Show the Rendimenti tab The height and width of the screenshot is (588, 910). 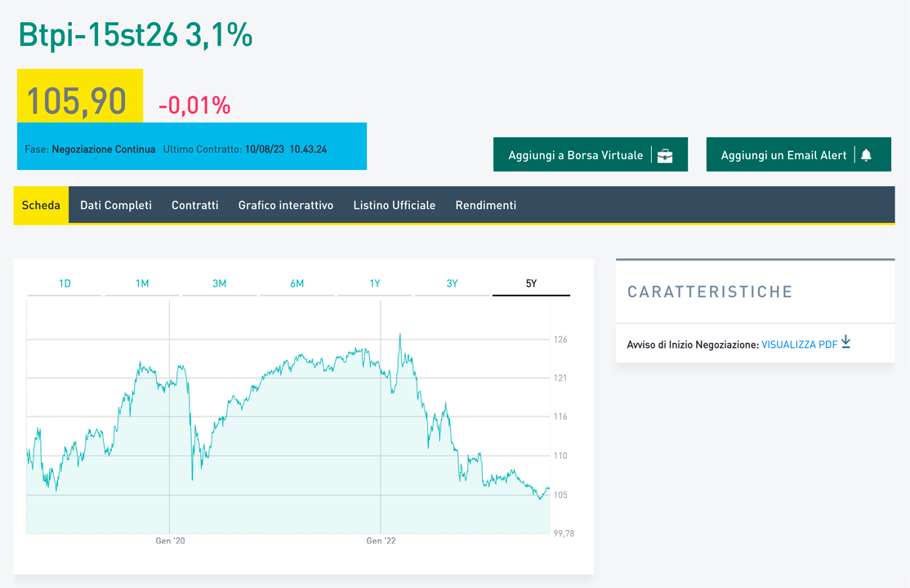[486, 206]
